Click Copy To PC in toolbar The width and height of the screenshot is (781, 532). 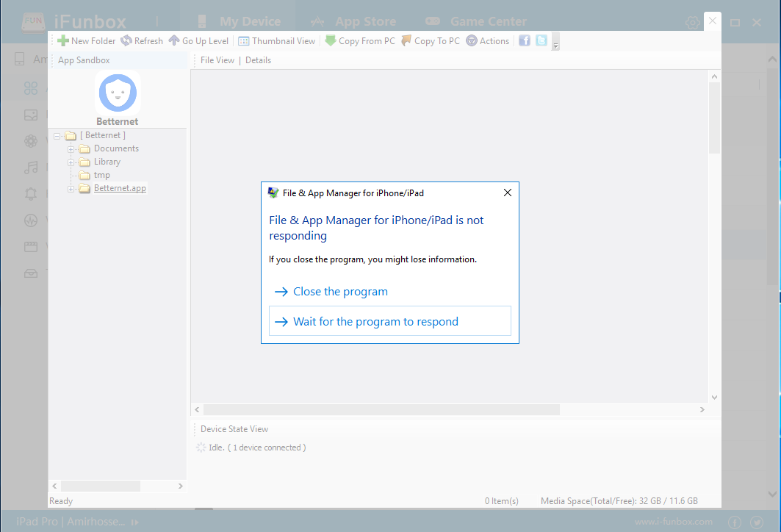431,41
